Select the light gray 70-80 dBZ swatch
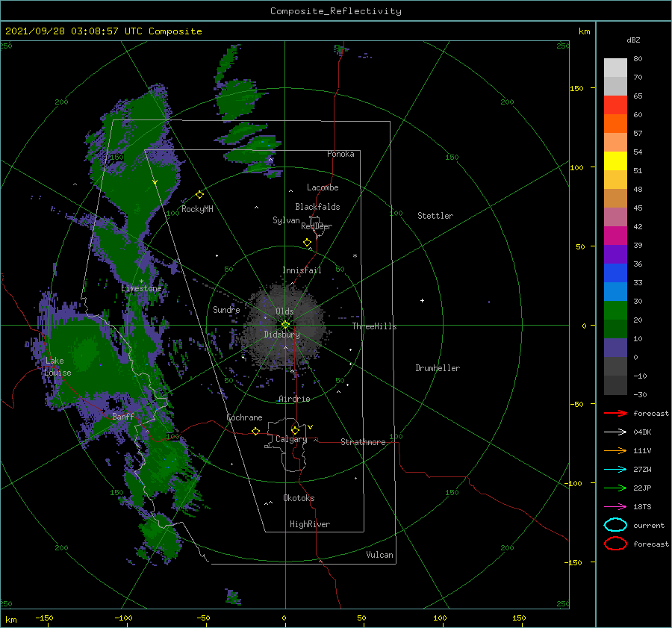672x628 pixels. click(615, 68)
